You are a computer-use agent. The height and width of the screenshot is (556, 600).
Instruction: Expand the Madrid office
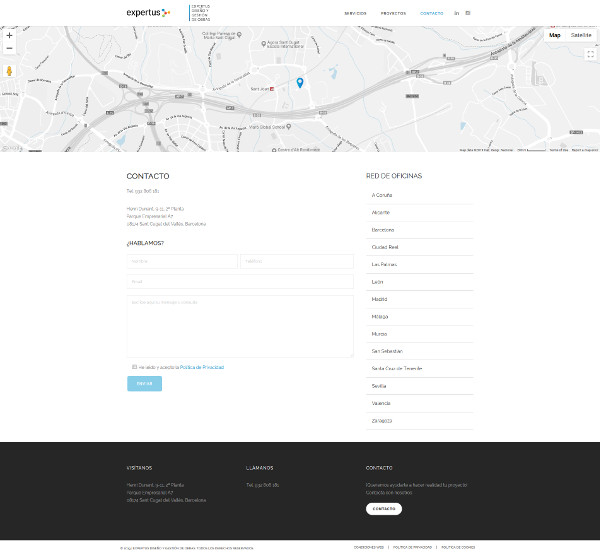pyautogui.click(x=419, y=299)
